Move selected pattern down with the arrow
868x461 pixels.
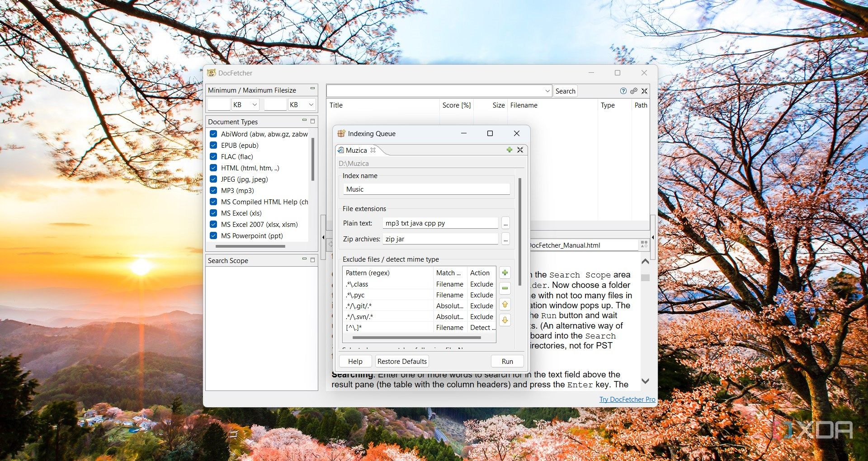[505, 320]
